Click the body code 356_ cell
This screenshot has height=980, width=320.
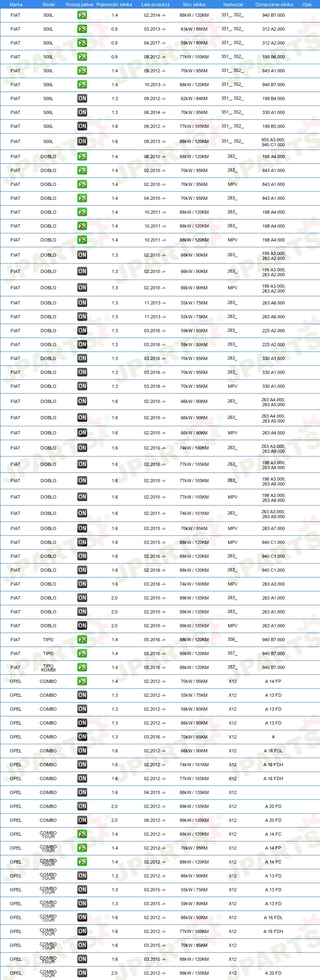[x=232, y=639]
